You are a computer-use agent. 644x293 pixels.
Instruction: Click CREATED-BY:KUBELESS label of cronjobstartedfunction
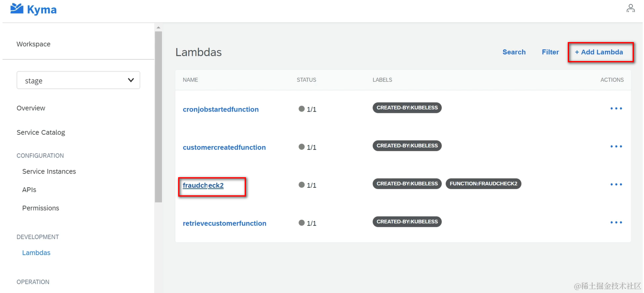(x=407, y=108)
